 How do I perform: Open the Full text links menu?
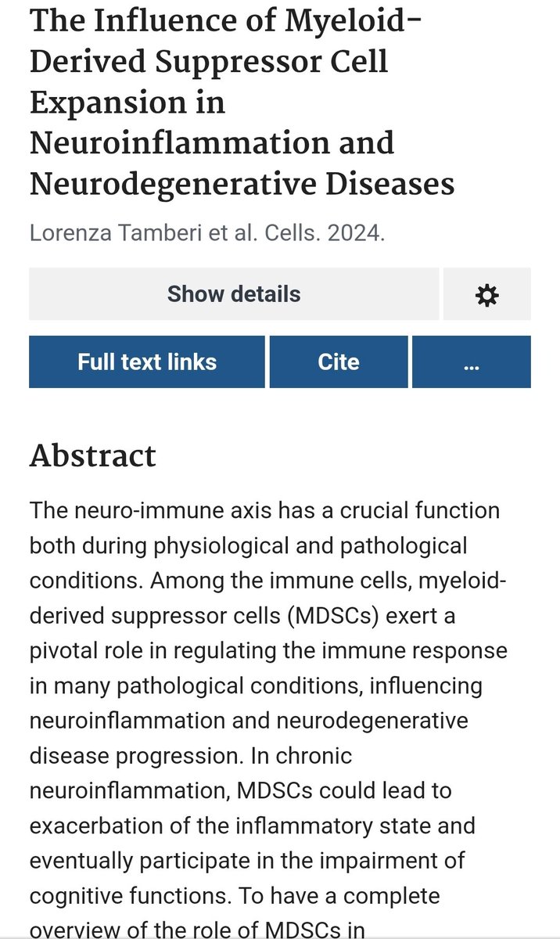[147, 362]
